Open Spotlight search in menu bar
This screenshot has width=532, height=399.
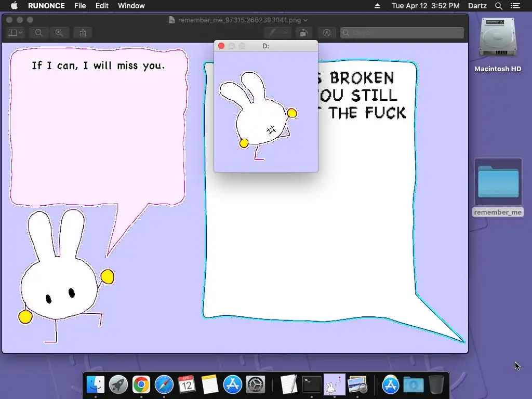coord(498,6)
